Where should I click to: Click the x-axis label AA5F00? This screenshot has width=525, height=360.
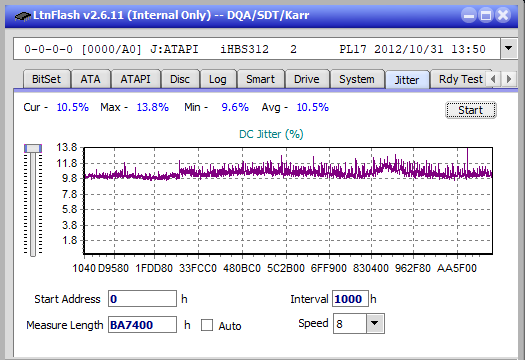point(457,268)
